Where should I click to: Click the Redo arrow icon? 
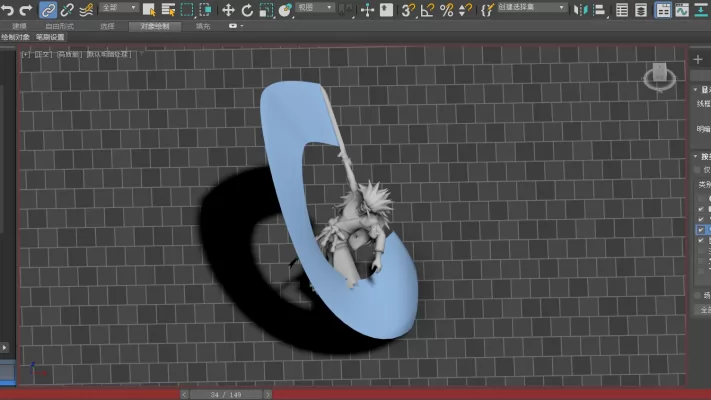pos(26,9)
